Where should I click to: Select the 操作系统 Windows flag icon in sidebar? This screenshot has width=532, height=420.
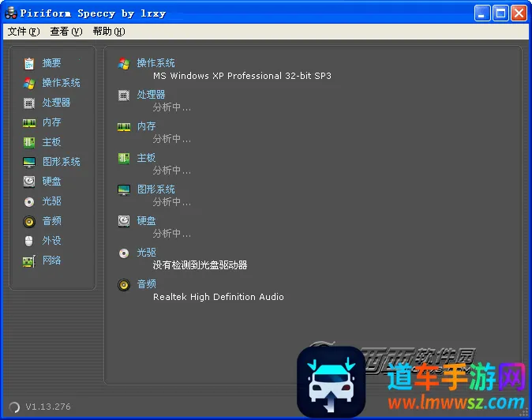click(x=29, y=83)
